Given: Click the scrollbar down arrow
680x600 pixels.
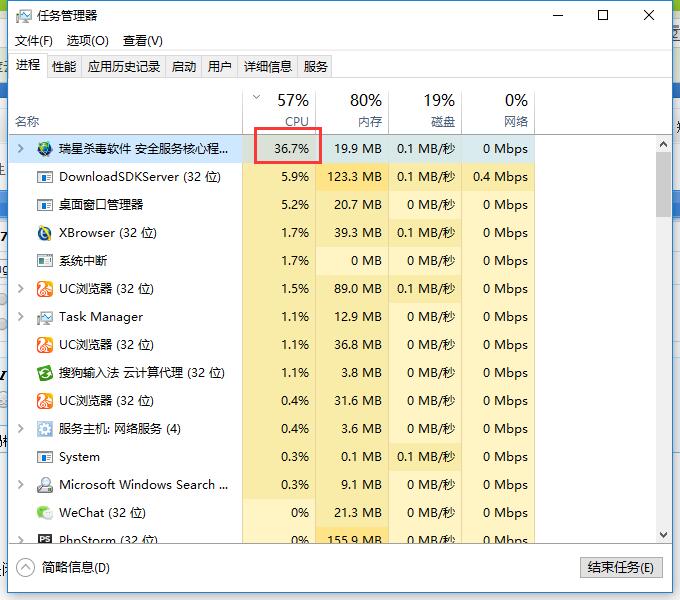Looking at the screenshot, I should 663,535.
